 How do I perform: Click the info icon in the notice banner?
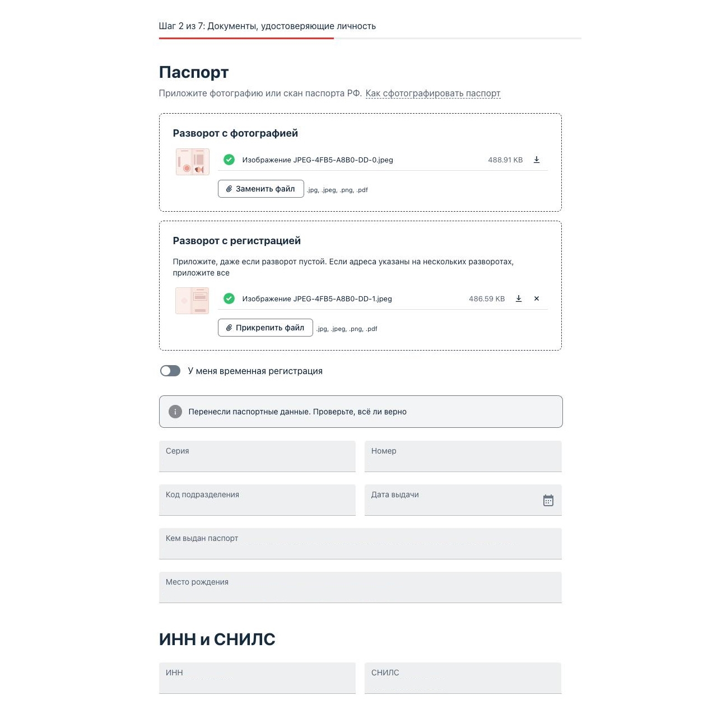(175, 412)
